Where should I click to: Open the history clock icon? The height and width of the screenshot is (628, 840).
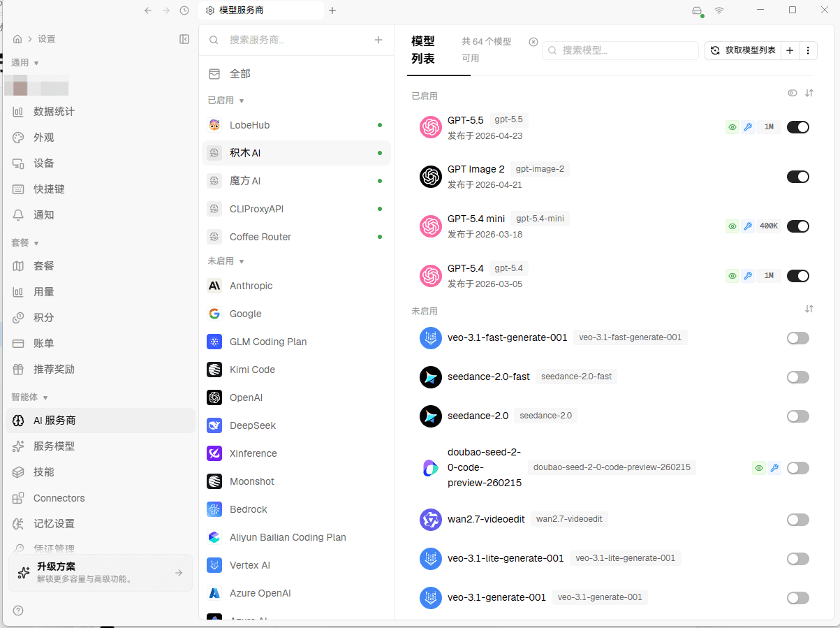click(x=184, y=10)
